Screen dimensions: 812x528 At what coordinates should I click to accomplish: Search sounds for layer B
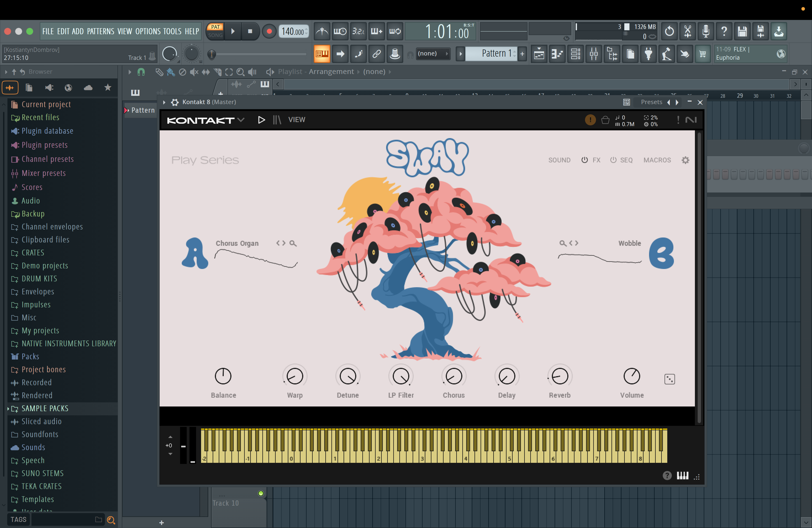(562, 243)
